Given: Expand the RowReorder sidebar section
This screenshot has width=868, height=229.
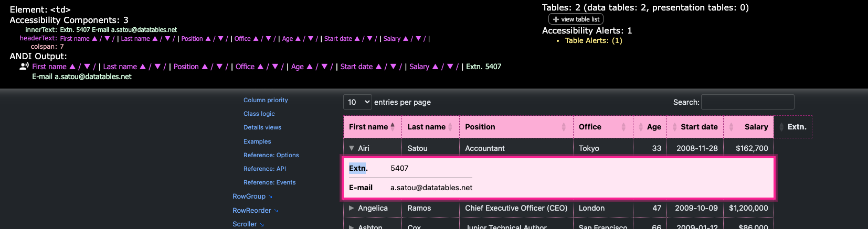Looking at the screenshot, I should pyautogui.click(x=256, y=211).
